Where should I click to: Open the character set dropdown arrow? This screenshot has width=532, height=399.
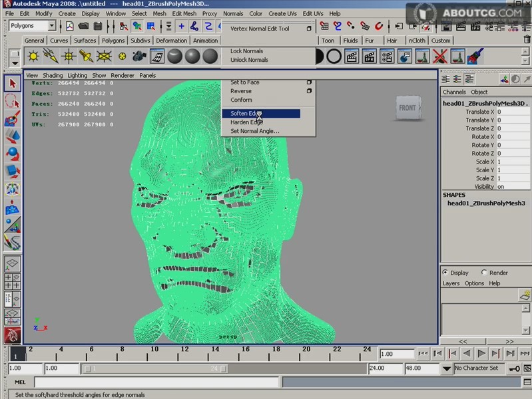[447, 368]
